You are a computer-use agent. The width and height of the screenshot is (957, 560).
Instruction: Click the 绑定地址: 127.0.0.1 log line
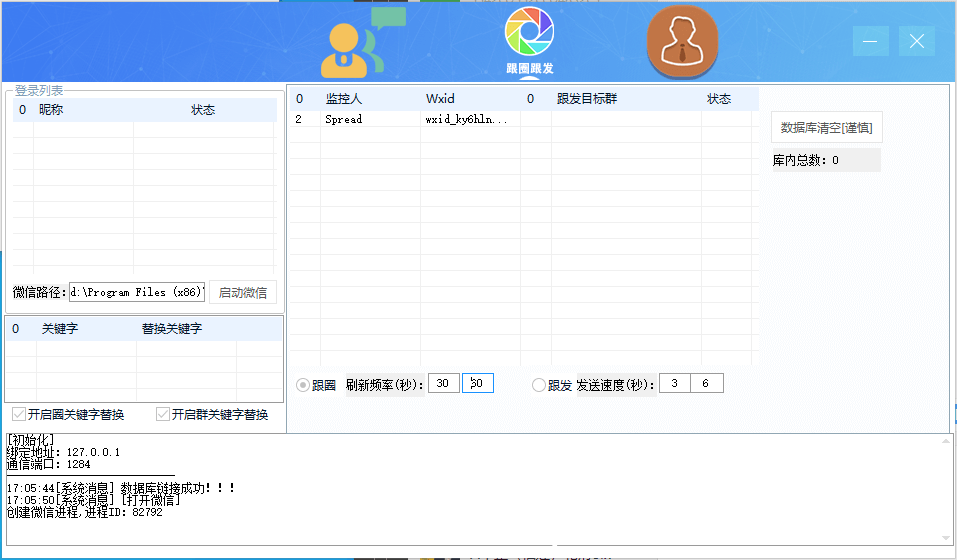63,453
